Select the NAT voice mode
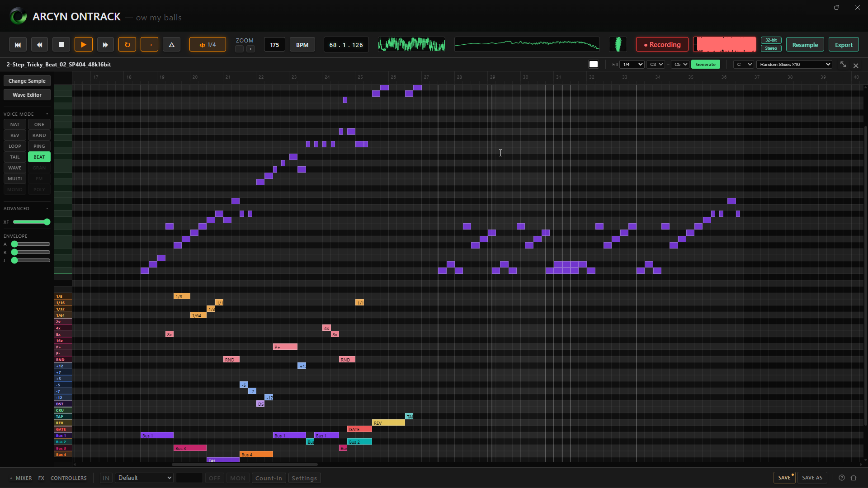This screenshot has width=868, height=488. (15, 124)
